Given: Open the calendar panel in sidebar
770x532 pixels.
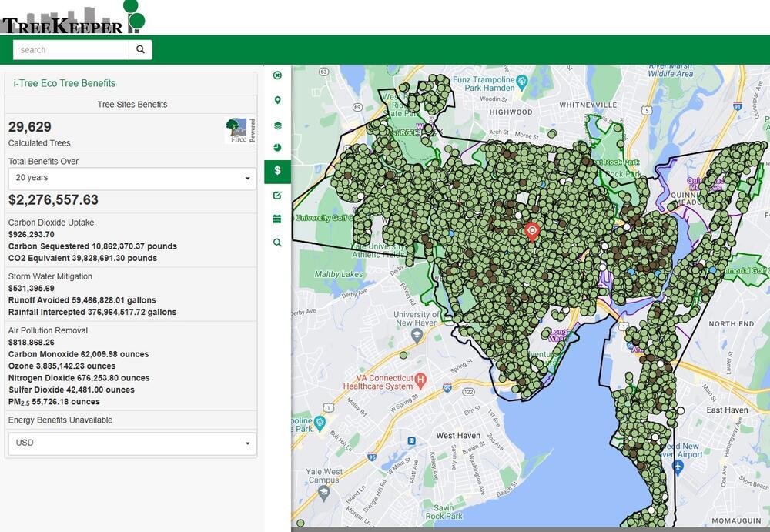Looking at the screenshot, I should point(277,219).
